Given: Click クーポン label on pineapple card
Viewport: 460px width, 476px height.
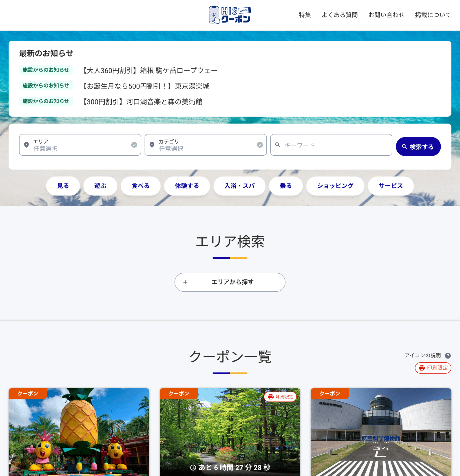Looking at the screenshot, I should 28,393.
